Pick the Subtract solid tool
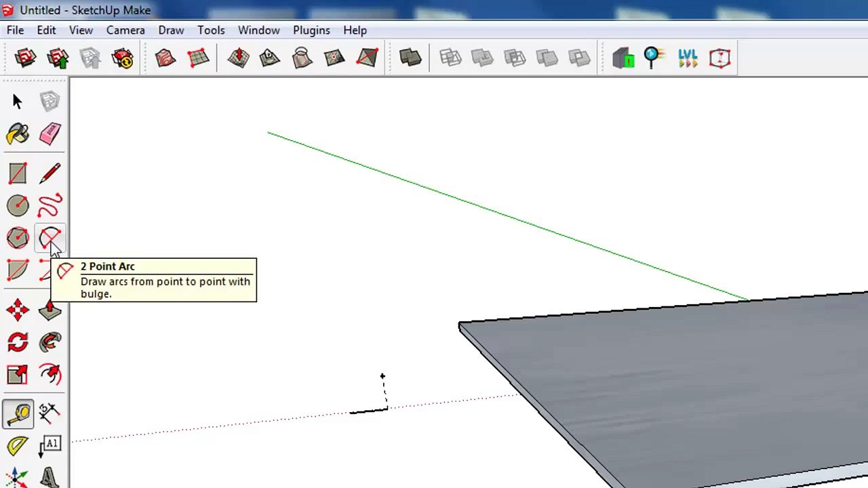The image size is (868, 488). (515, 58)
